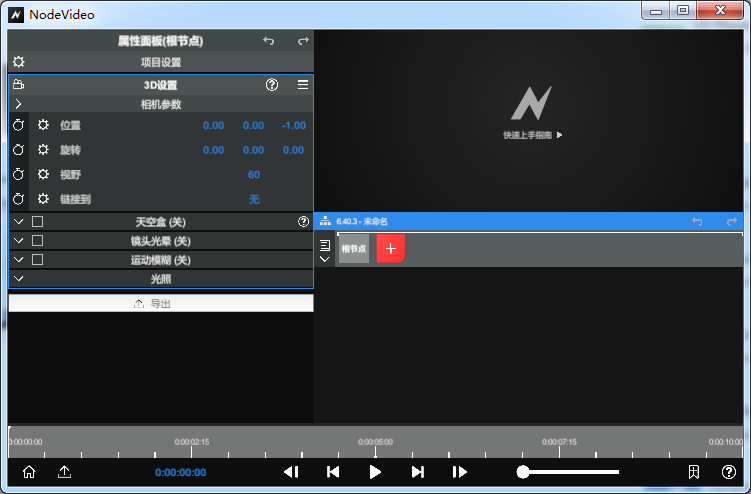751x494 pixels.
Task: Click the 导出 export button
Action: click(160, 303)
